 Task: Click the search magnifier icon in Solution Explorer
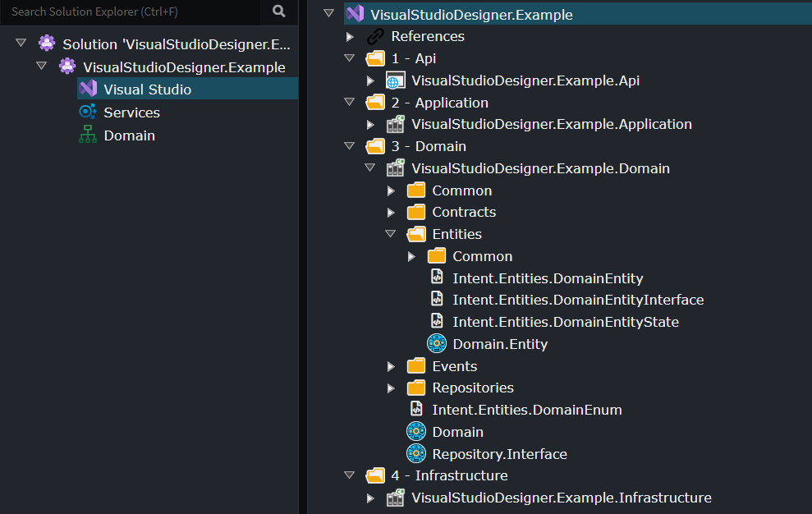pos(278,11)
